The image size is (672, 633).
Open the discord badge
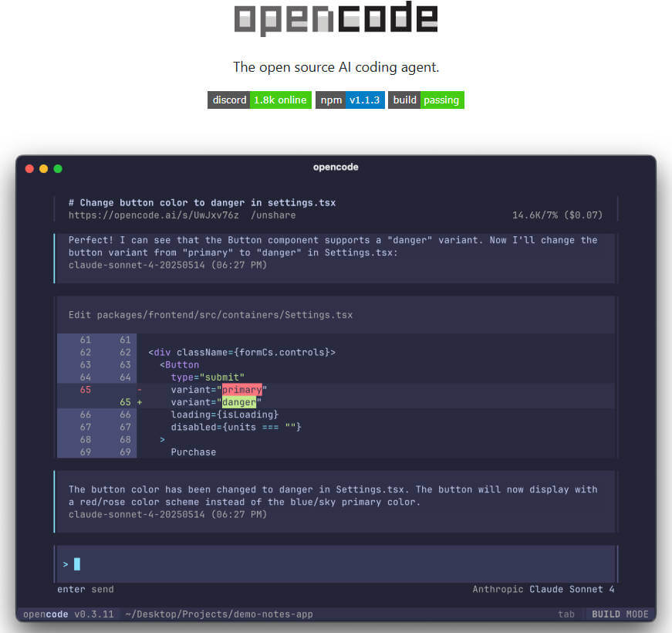(228, 100)
